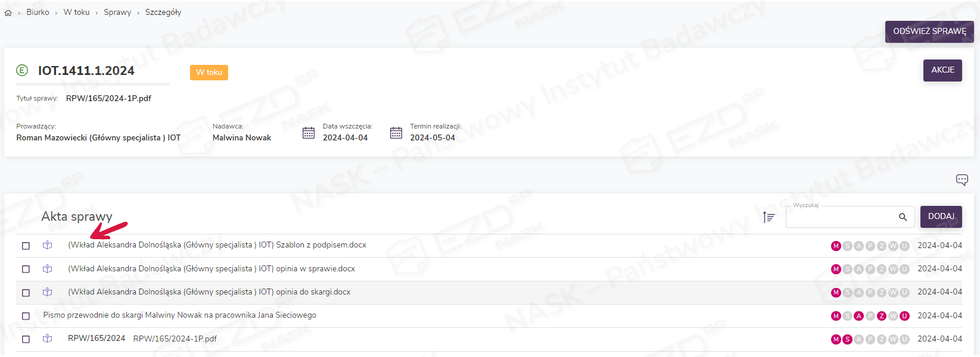Click the home icon in breadcrumb
This screenshot has width=980, height=357.
[8, 13]
